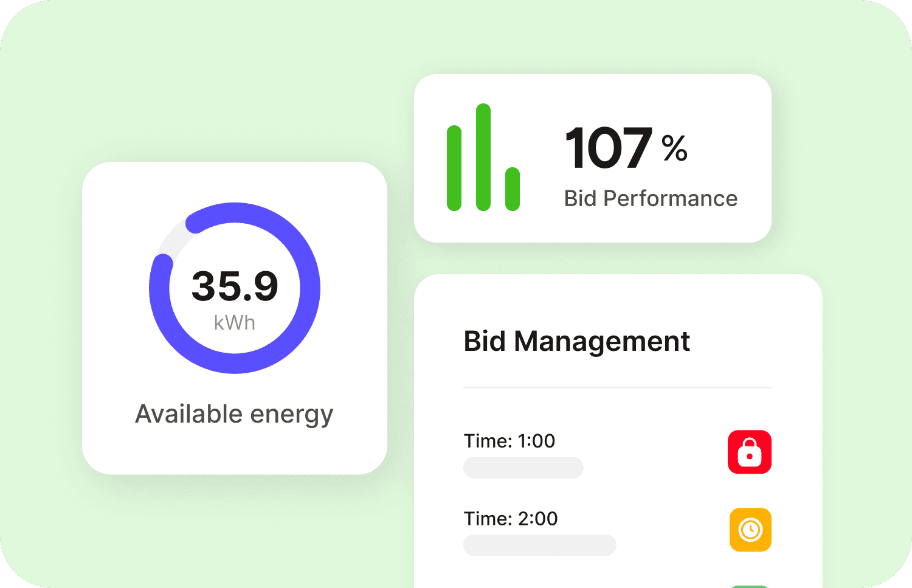
Task: Click the red lock icon beside Time: 1:00
Action: [750, 452]
